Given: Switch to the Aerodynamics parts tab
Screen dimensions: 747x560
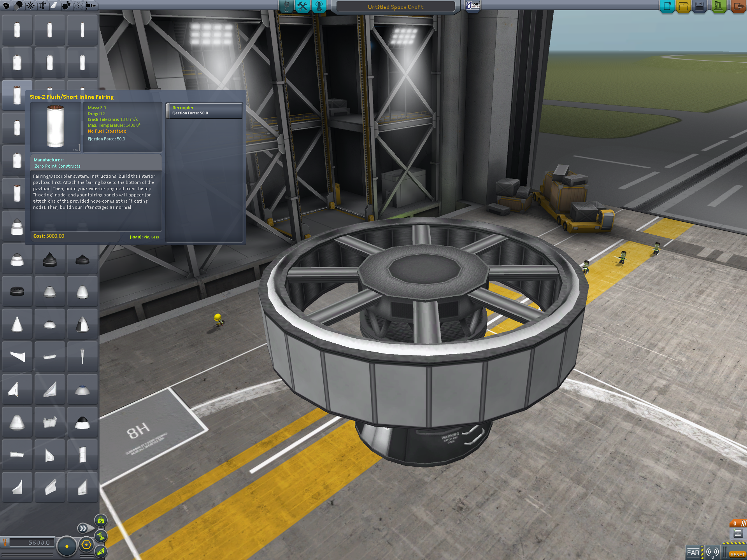Looking at the screenshot, I should (54, 5).
